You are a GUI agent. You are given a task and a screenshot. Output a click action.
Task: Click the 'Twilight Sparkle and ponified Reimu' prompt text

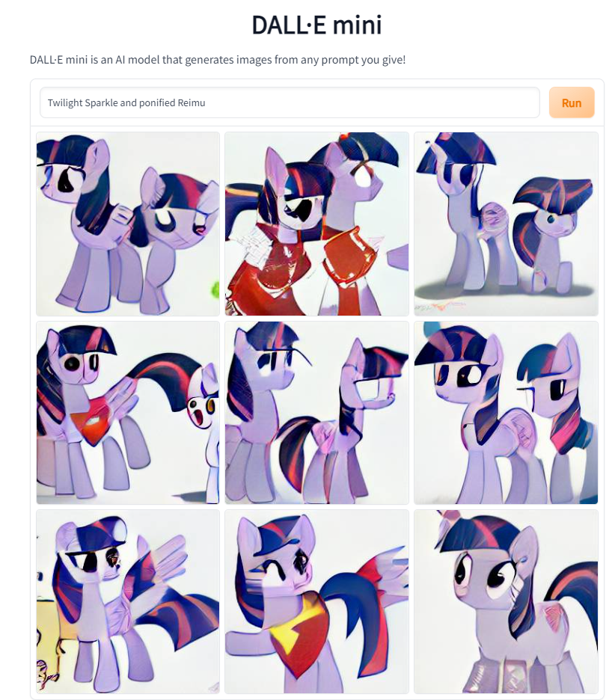click(x=126, y=102)
